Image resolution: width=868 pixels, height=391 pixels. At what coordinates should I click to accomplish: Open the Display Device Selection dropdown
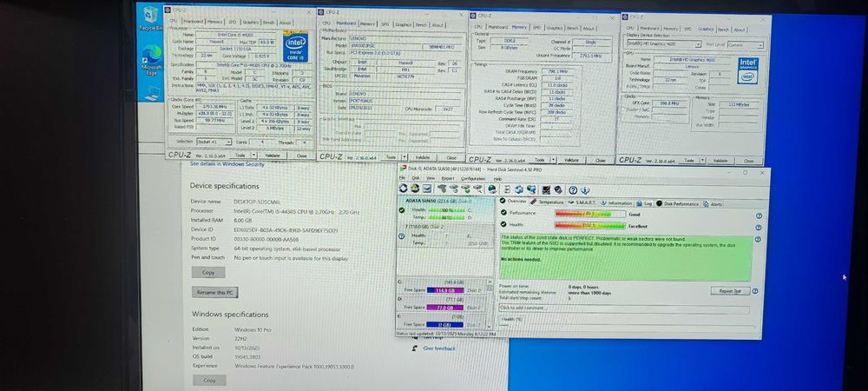pos(664,43)
